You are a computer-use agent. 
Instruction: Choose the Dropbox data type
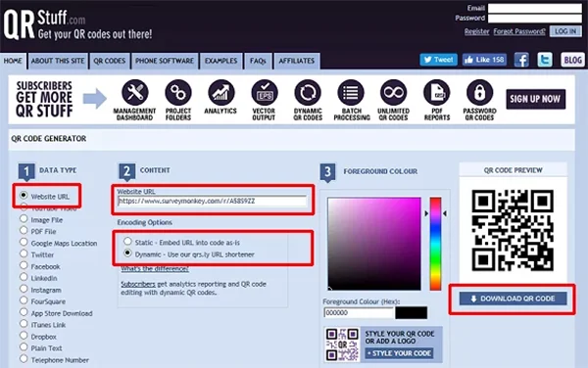coord(24,336)
